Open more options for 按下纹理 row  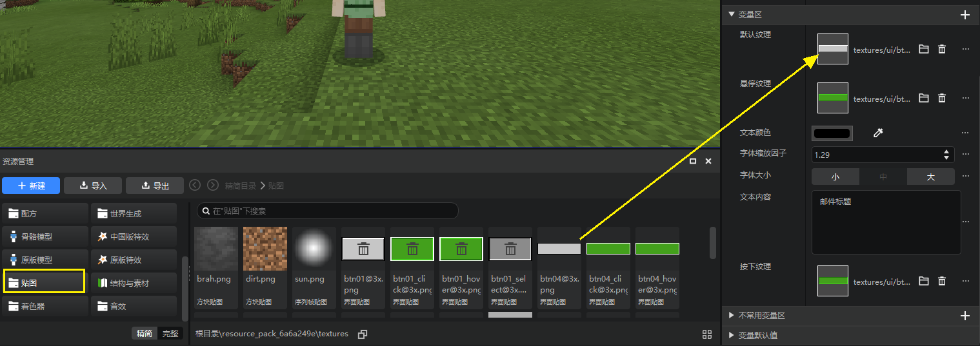pos(965,281)
